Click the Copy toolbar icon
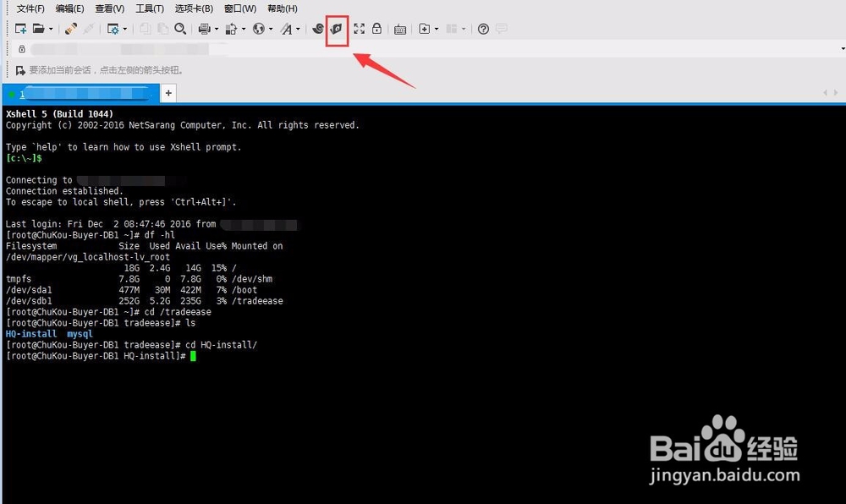 coord(146,29)
